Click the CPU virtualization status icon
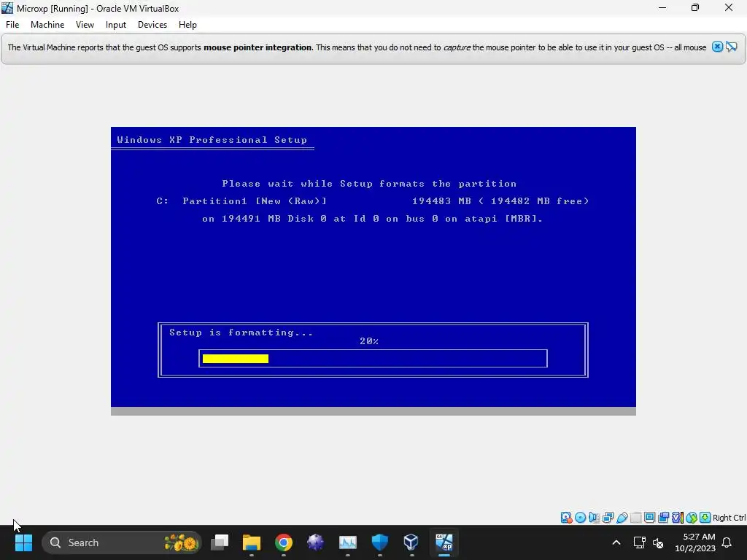Screen dimensions: 747x560 [x=677, y=518]
